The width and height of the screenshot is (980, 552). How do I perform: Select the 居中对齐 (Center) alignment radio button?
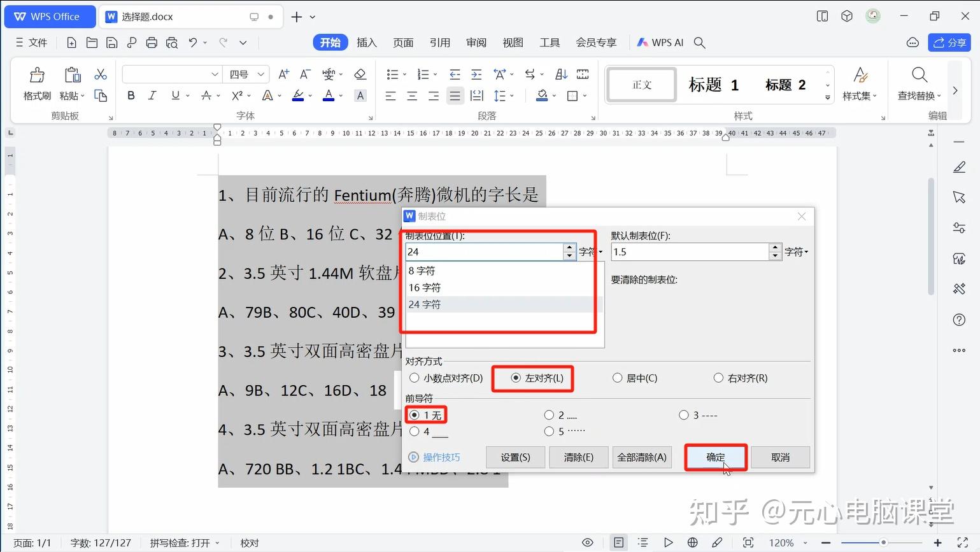click(x=617, y=378)
